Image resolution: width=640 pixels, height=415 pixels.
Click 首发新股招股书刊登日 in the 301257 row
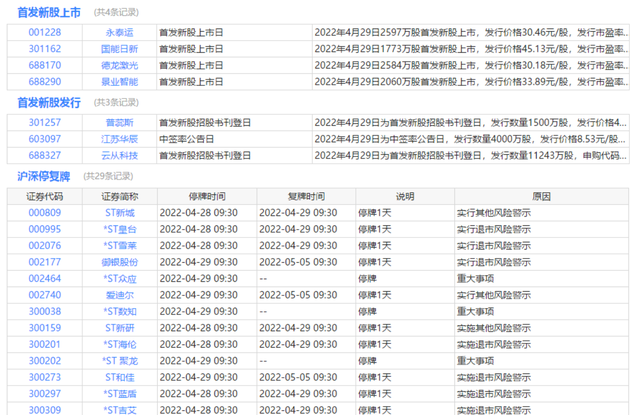pyautogui.click(x=205, y=123)
